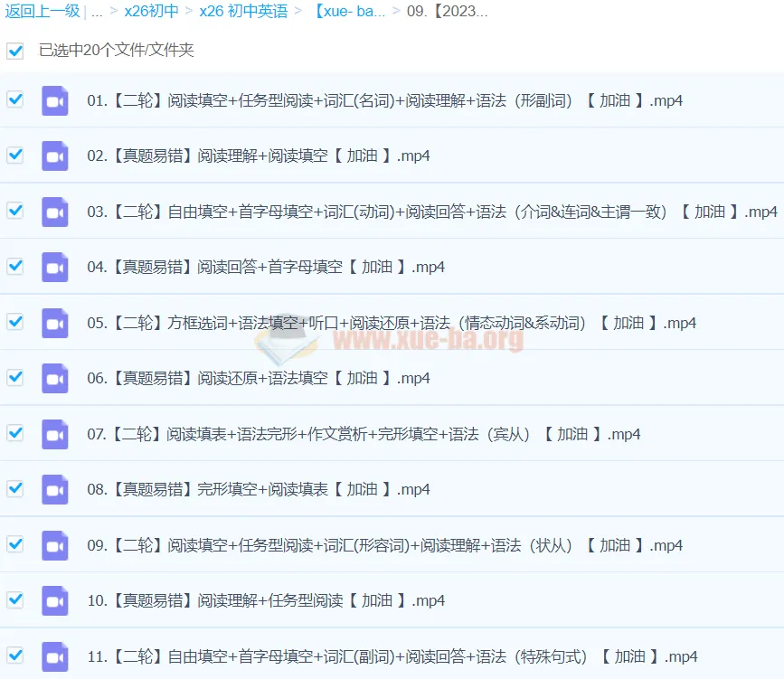
Task: Toggle the select-all checkbox for 20 files
Action: click(x=14, y=51)
